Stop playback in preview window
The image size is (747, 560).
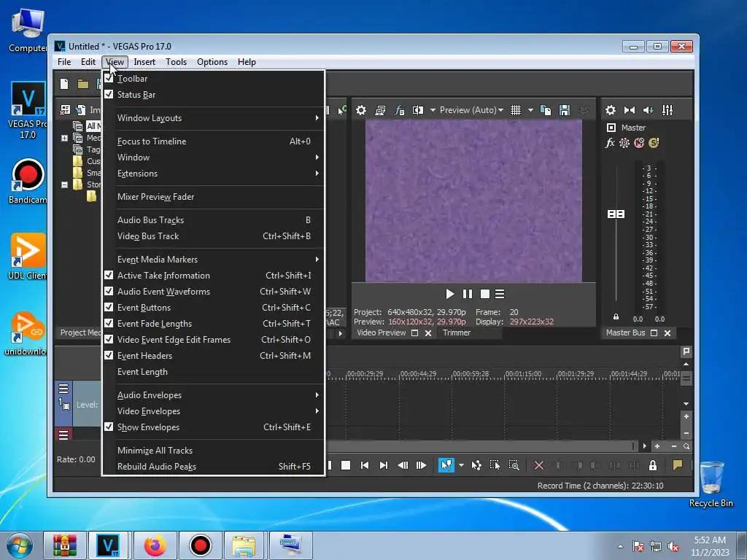pos(485,295)
